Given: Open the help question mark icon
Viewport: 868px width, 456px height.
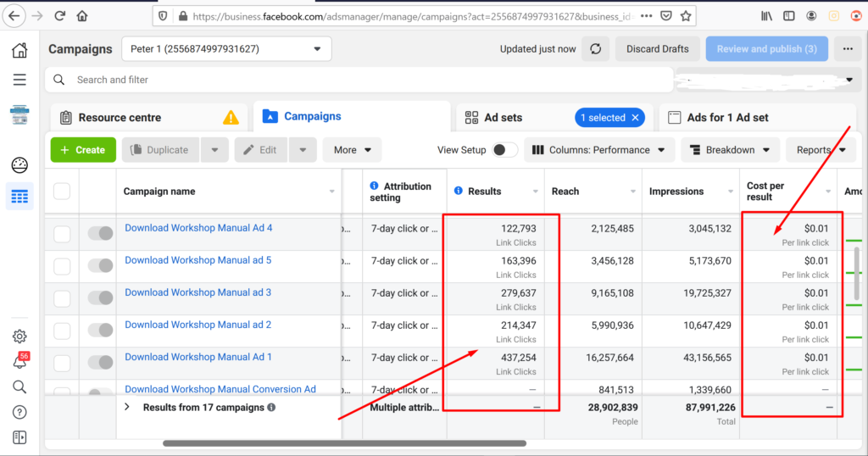Looking at the screenshot, I should [19, 412].
